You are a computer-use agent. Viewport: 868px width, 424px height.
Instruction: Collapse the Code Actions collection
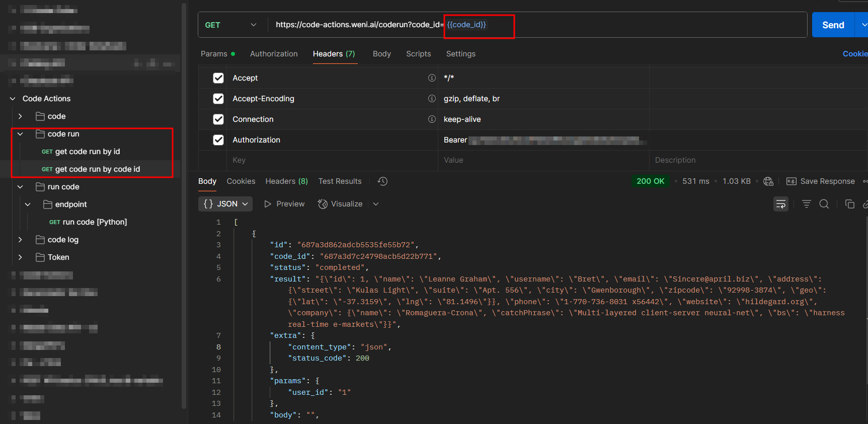(13, 99)
